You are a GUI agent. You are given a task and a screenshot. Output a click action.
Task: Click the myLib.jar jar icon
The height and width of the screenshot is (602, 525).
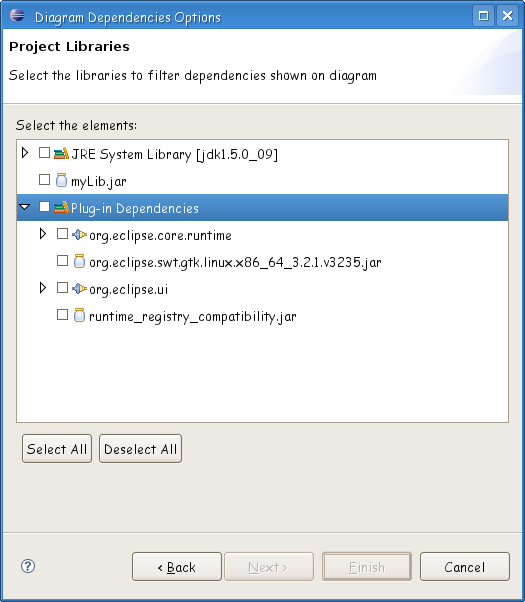click(61, 180)
